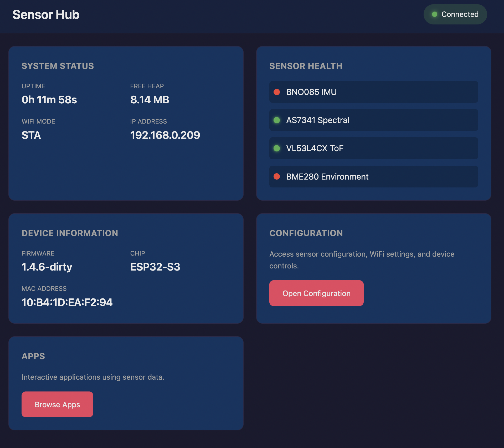504x448 pixels.
Task: Click the Connected status badge
Action: pos(455,14)
